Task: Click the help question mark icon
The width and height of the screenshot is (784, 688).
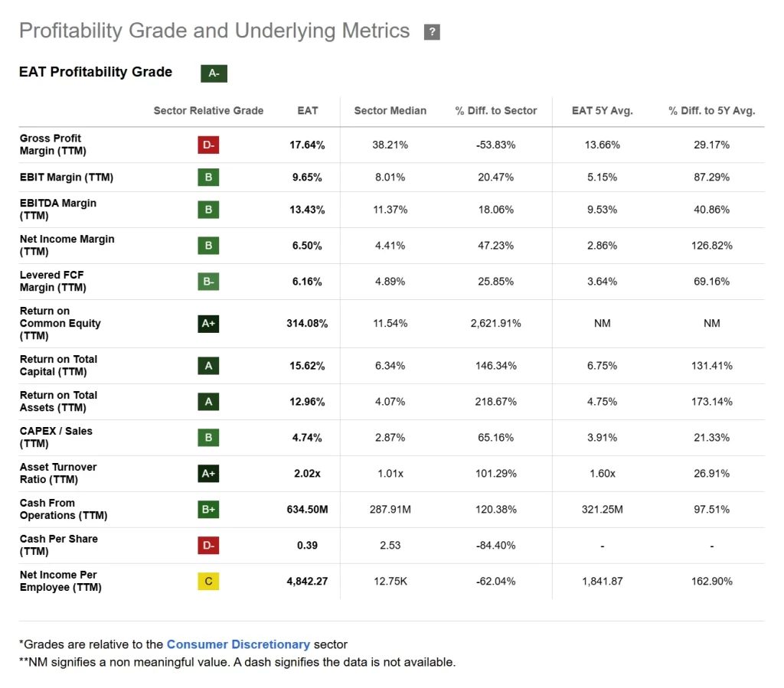Action: 432,32
